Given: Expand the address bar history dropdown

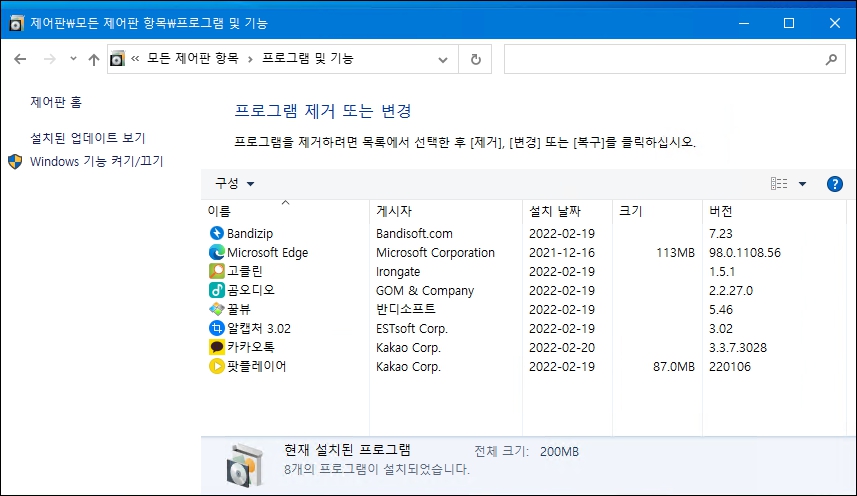Looking at the screenshot, I should [443, 59].
